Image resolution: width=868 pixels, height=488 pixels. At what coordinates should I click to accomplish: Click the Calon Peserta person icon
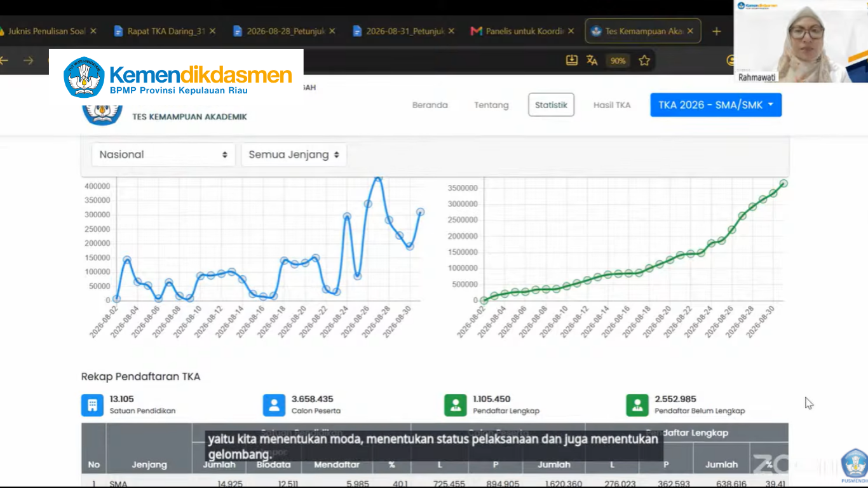coord(274,405)
